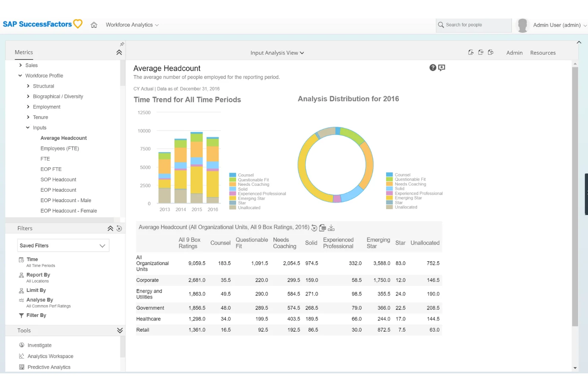The width and height of the screenshot is (588, 392).
Task: Open the Admin menu
Action: [514, 52]
